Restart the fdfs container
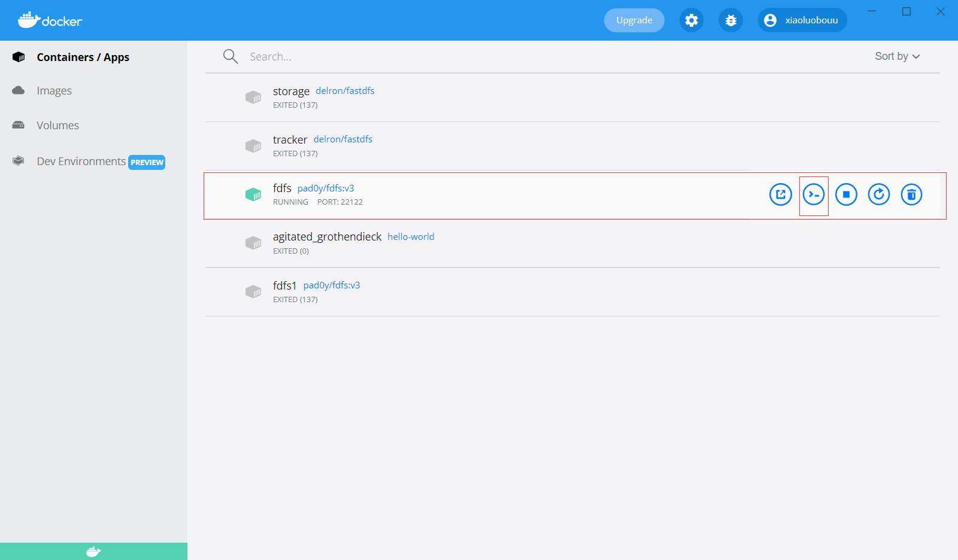 [878, 194]
